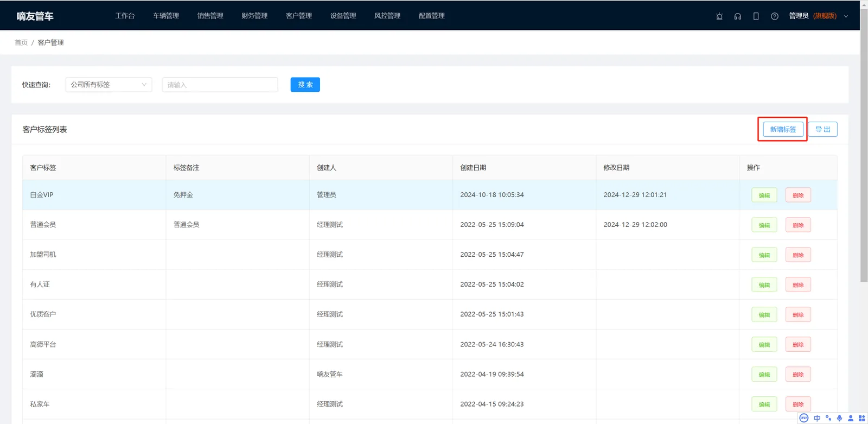This screenshot has width=868, height=424.
Task: Click iFLY input method logo icon
Action: pyautogui.click(x=804, y=418)
